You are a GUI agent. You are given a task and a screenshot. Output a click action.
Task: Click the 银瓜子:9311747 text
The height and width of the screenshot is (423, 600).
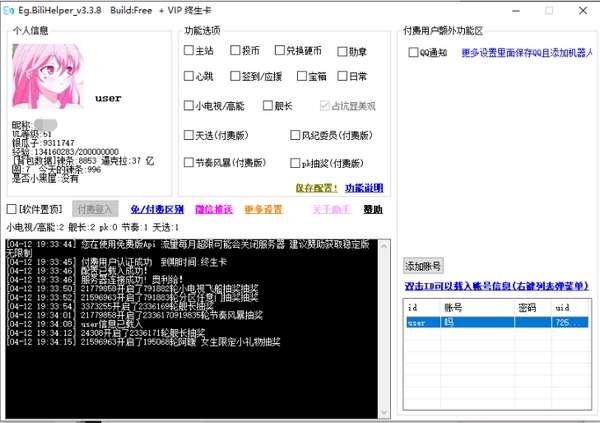point(43,143)
